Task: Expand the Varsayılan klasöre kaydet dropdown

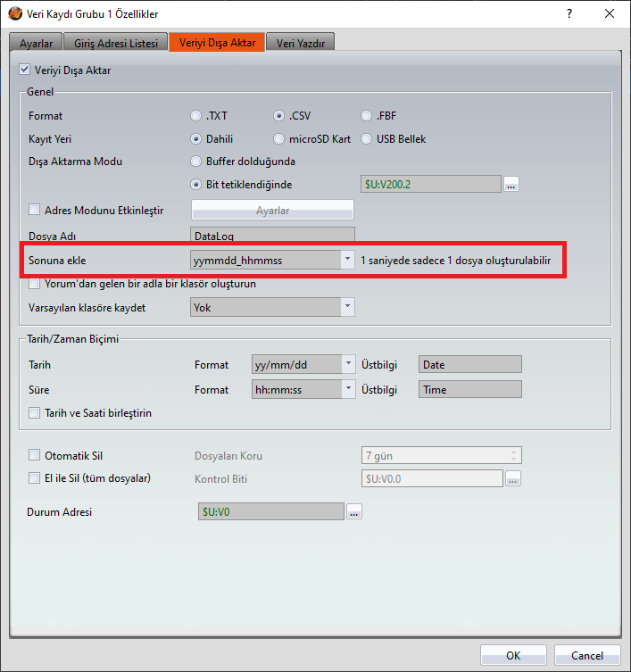Action: tap(347, 307)
